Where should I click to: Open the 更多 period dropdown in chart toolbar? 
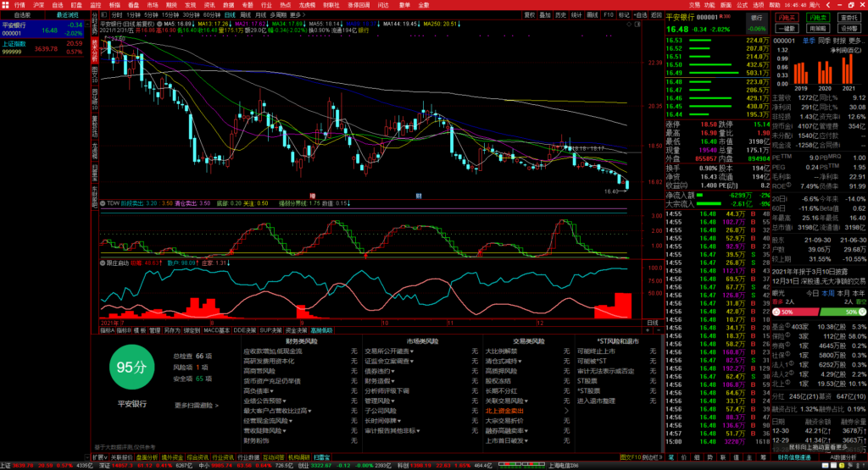[297, 15]
